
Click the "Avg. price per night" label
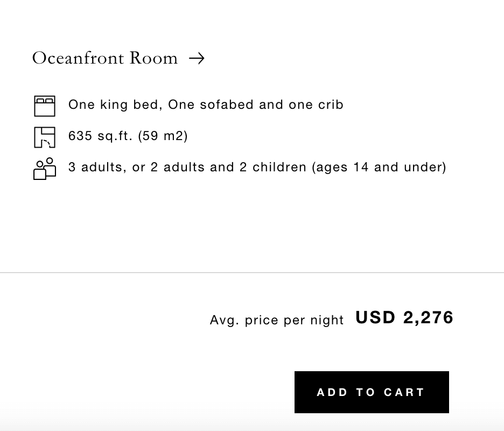277,320
